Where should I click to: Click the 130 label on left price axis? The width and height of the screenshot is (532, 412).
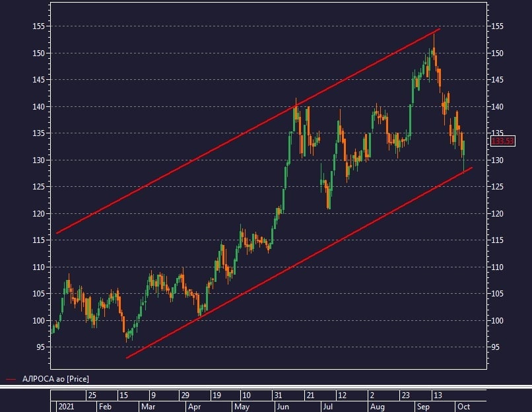pos(38,160)
